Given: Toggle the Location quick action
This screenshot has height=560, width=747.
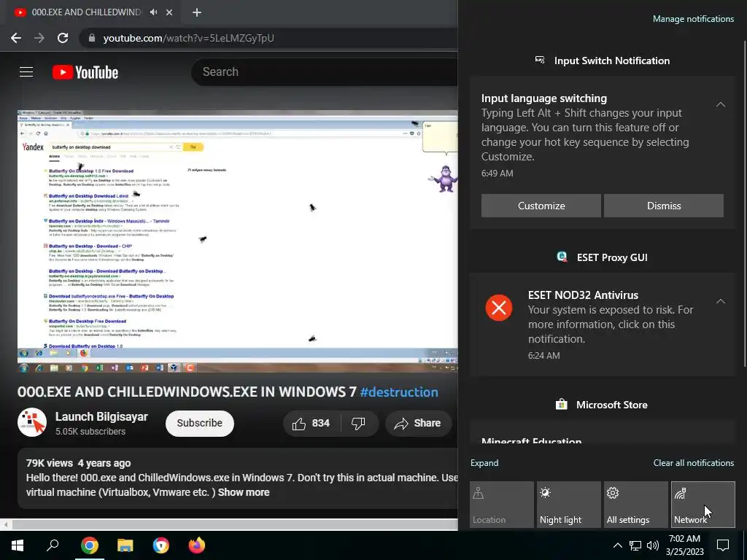Looking at the screenshot, I should (x=502, y=505).
